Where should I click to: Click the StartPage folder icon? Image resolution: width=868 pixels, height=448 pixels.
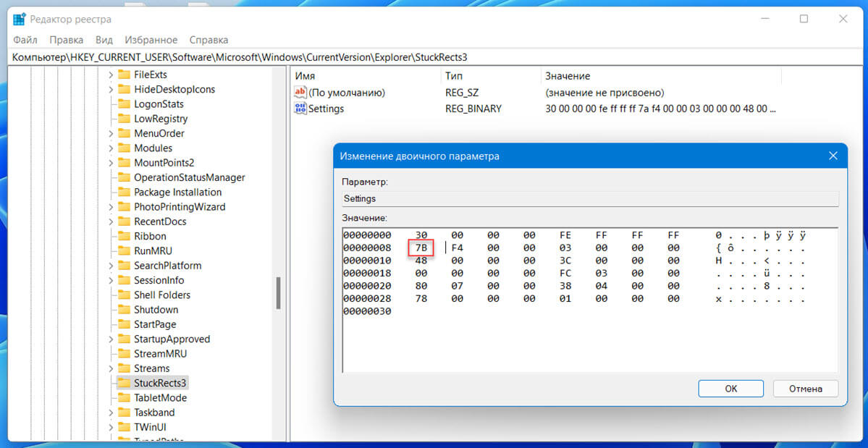tap(124, 324)
